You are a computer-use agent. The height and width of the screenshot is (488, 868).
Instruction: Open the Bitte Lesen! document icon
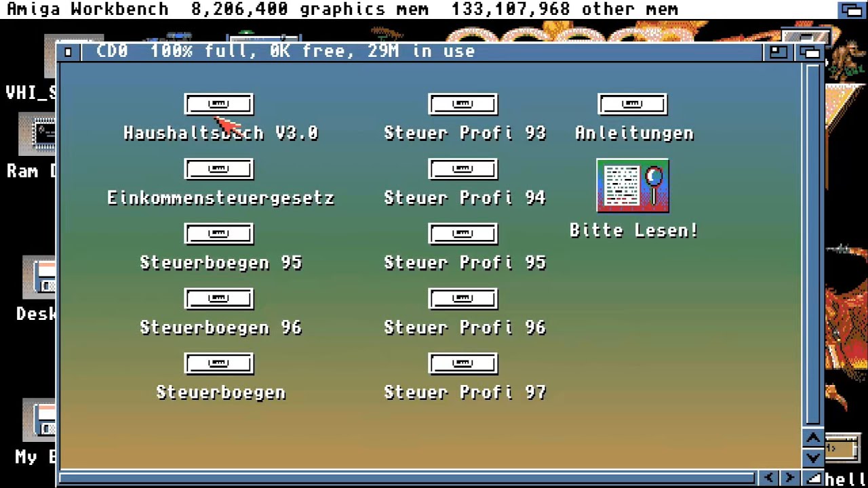(x=632, y=186)
